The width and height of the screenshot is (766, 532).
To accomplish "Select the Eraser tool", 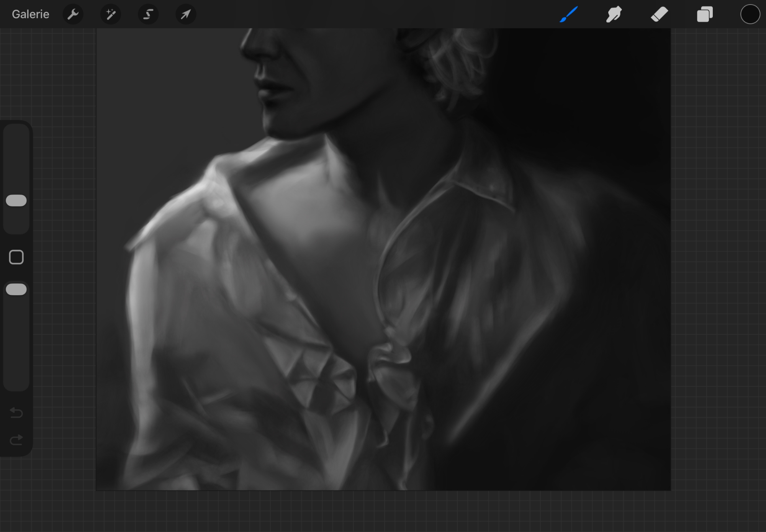I will point(660,15).
